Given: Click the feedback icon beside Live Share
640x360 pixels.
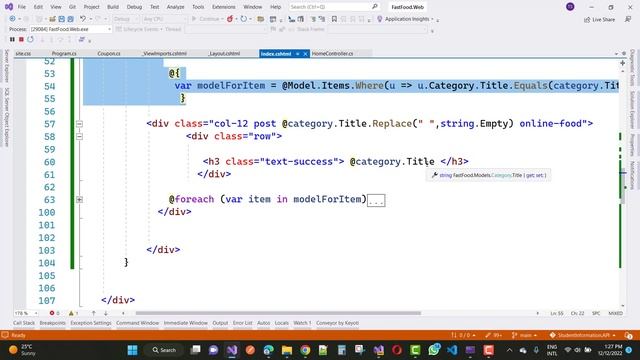Looking at the screenshot, I should click(628, 20).
